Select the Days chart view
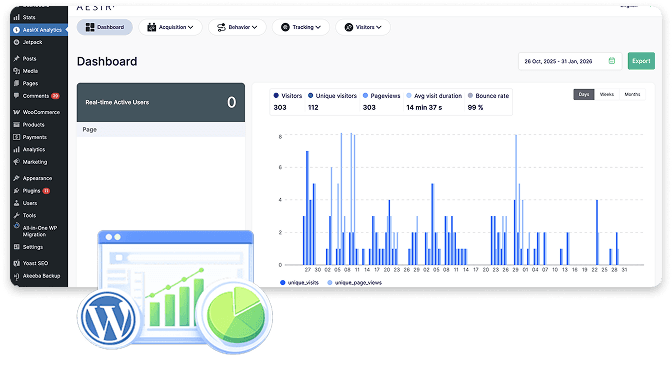 pyautogui.click(x=584, y=94)
